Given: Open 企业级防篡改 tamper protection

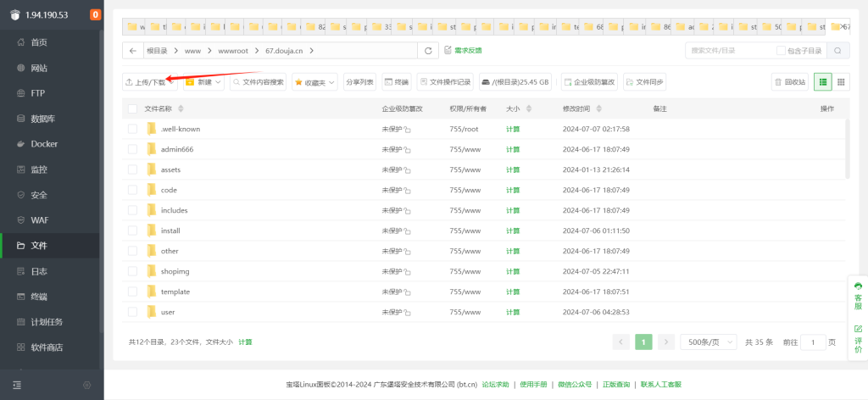Looking at the screenshot, I should tap(590, 82).
